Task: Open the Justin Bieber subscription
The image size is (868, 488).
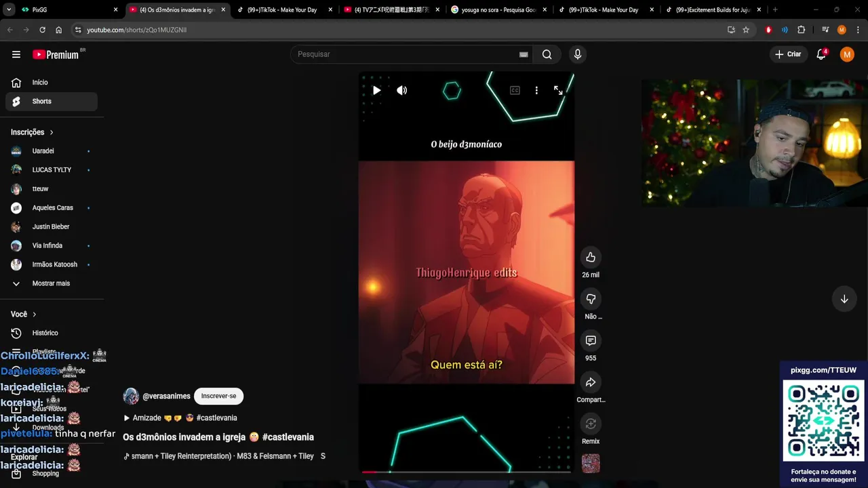Action: (52, 226)
